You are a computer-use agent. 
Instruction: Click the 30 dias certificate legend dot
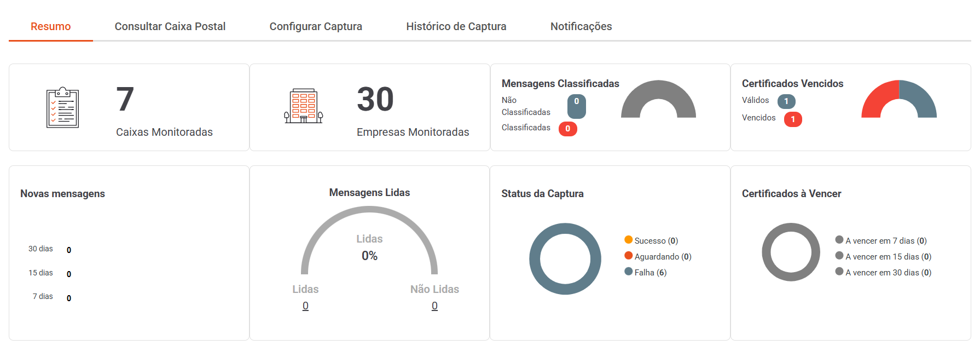tap(839, 272)
